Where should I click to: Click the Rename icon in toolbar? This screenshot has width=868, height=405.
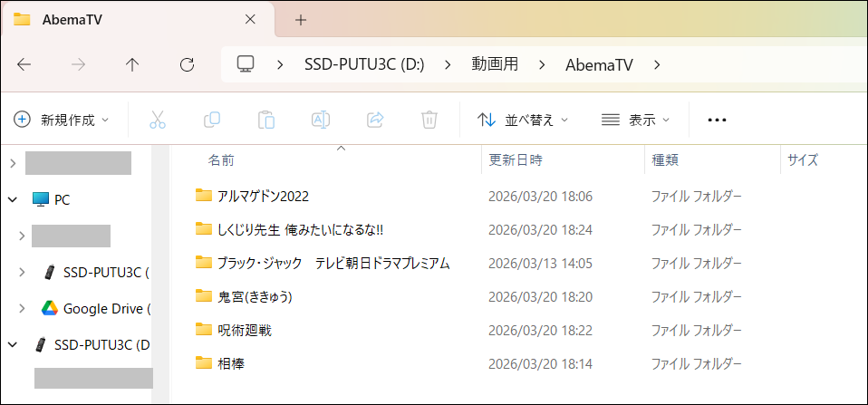321,120
